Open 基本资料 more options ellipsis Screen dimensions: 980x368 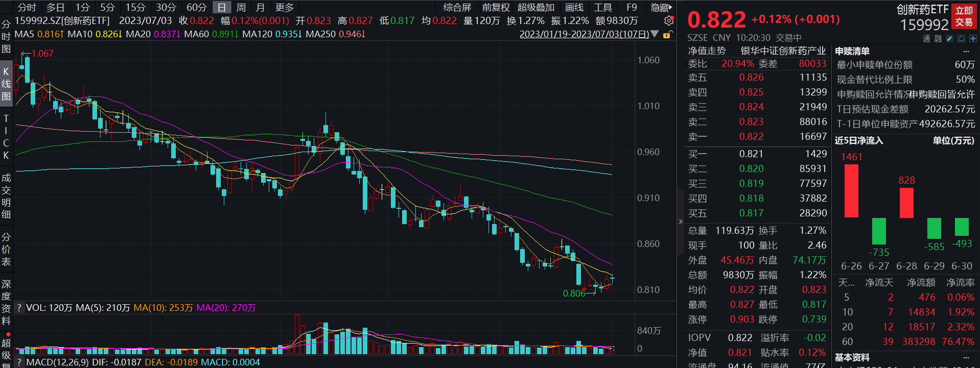[x=966, y=357]
